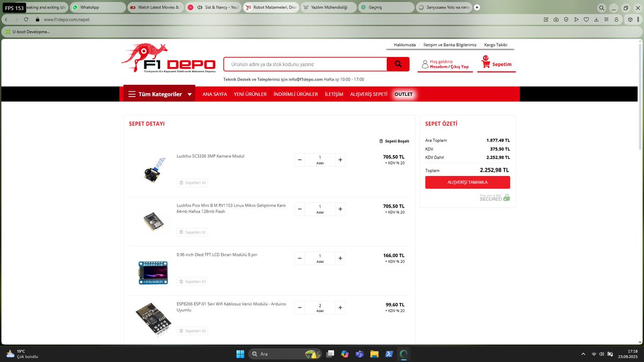Increase quantity of Luckfox Pico Mini B
Screen dimensions: 644x362
click(340, 209)
